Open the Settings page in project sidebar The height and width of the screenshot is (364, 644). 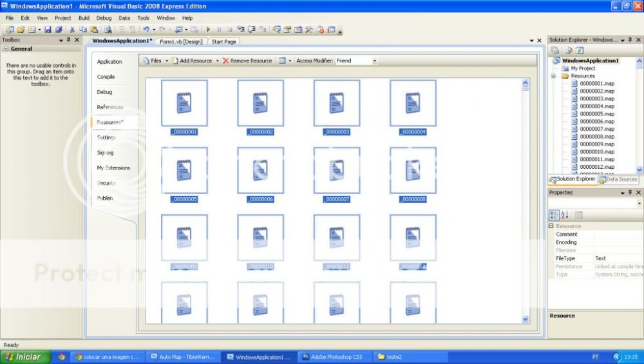point(106,137)
